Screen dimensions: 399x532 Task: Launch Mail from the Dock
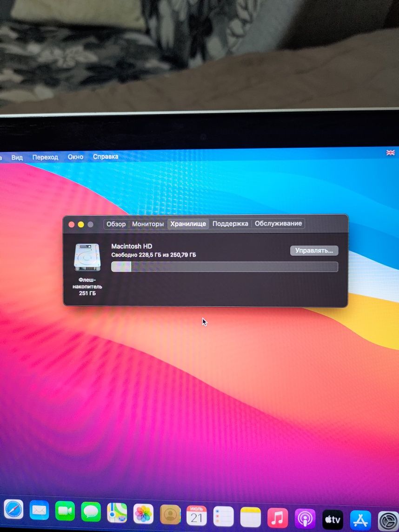tap(39, 510)
